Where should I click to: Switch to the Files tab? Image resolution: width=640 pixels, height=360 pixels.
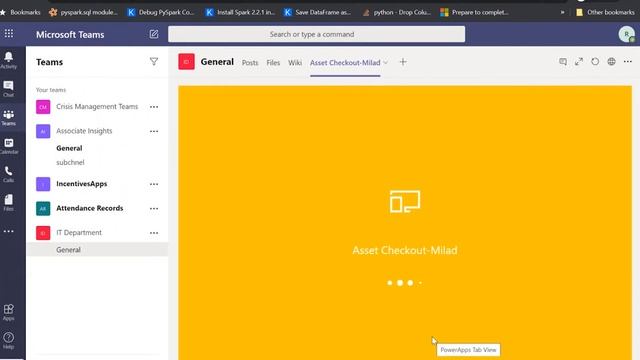click(x=273, y=63)
